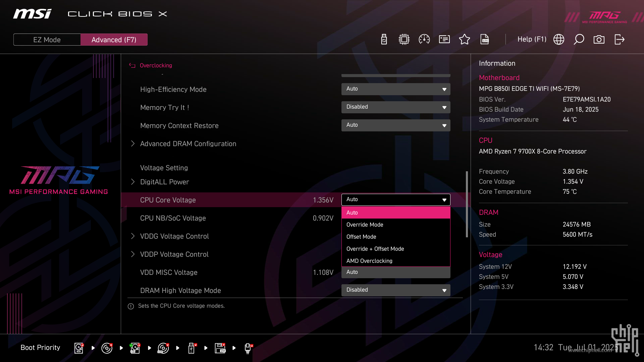The height and width of the screenshot is (362, 644).
Task: Click the 0.902V NB/SoC voltage reading
Action: (323, 218)
